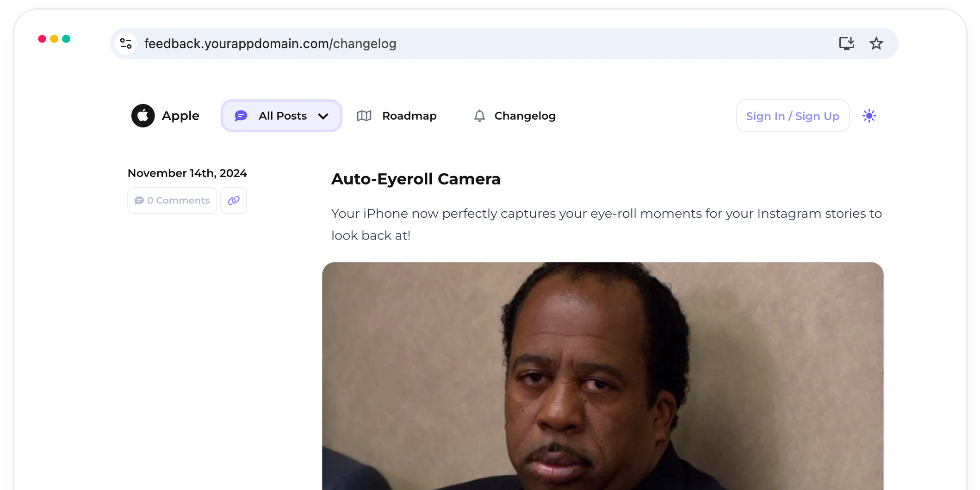Click the install app icon in the address bar
The width and height of the screenshot is (980, 490).
[x=847, y=43]
